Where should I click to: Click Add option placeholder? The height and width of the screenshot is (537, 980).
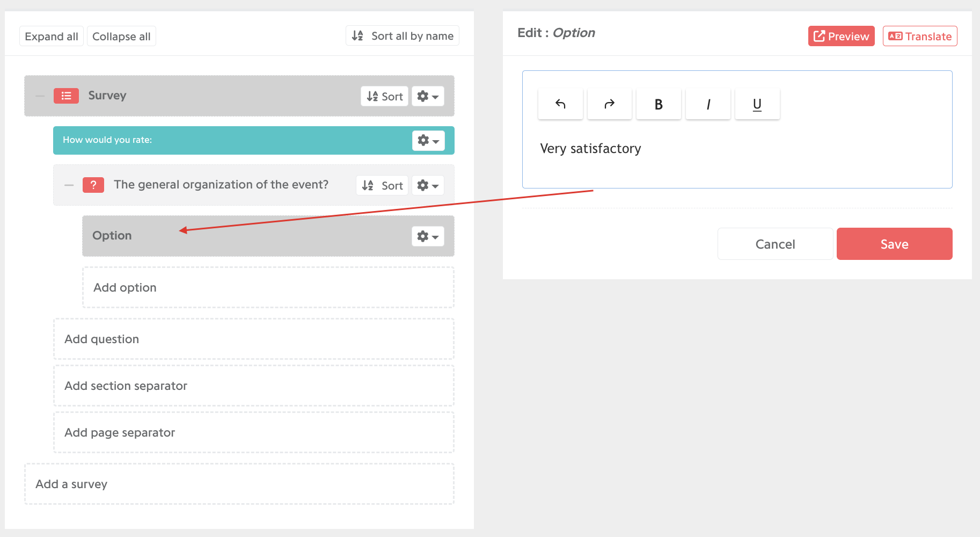click(268, 287)
